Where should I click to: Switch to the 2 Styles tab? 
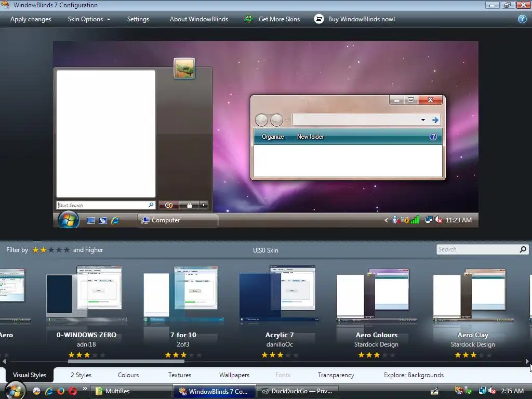(81, 375)
